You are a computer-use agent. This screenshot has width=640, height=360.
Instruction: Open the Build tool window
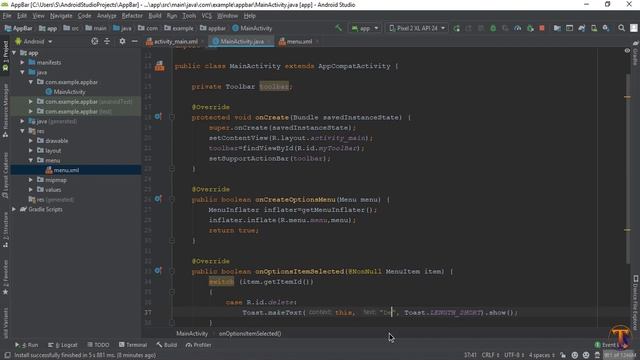click(x=167, y=345)
